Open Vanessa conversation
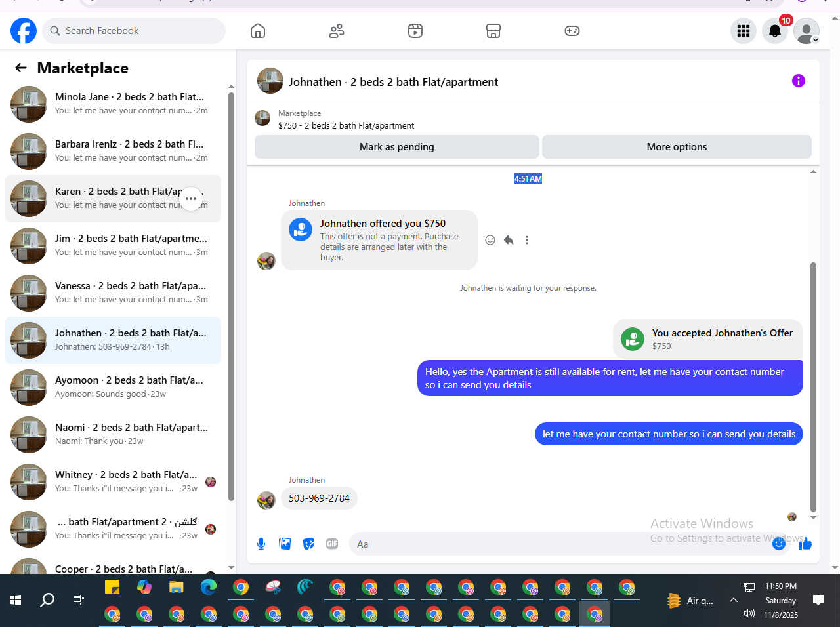The image size is (840, 627). tap(113, 293)
